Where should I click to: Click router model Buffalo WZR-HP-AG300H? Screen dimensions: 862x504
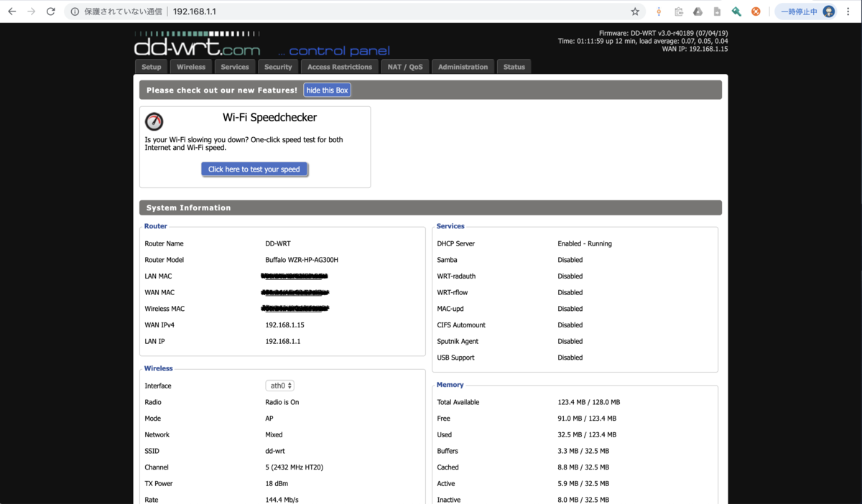pyautogui.click(x=302, y=260)
